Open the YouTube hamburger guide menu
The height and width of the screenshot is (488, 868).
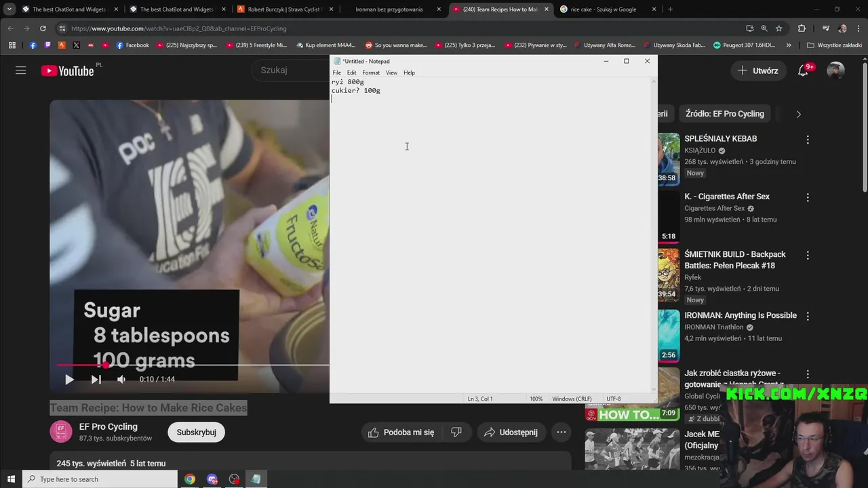21,70
